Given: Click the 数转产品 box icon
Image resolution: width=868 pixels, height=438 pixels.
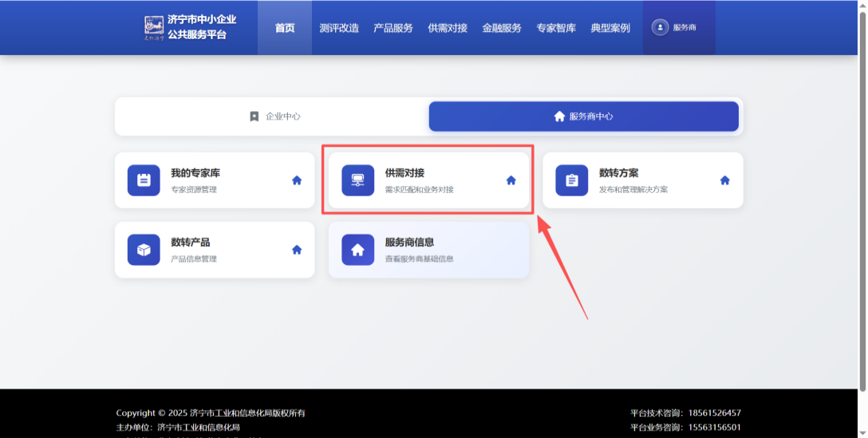Looking at the screenshot, I should tap(144, 250).
